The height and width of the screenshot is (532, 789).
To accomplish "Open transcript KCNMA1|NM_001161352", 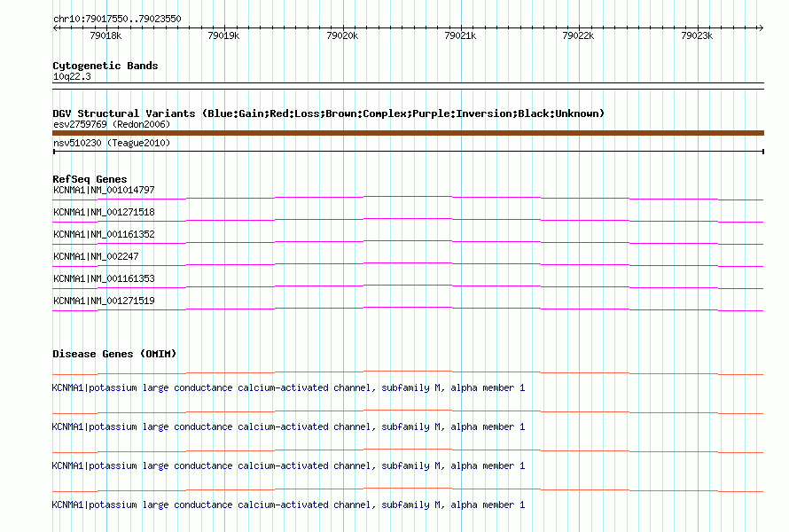I will (x=104, y=234).
